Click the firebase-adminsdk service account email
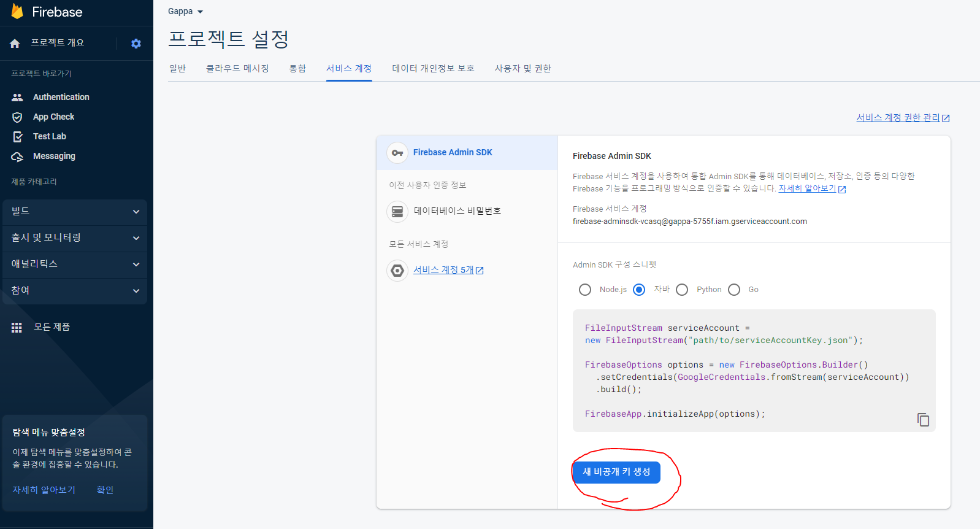 tap(690, 222)
